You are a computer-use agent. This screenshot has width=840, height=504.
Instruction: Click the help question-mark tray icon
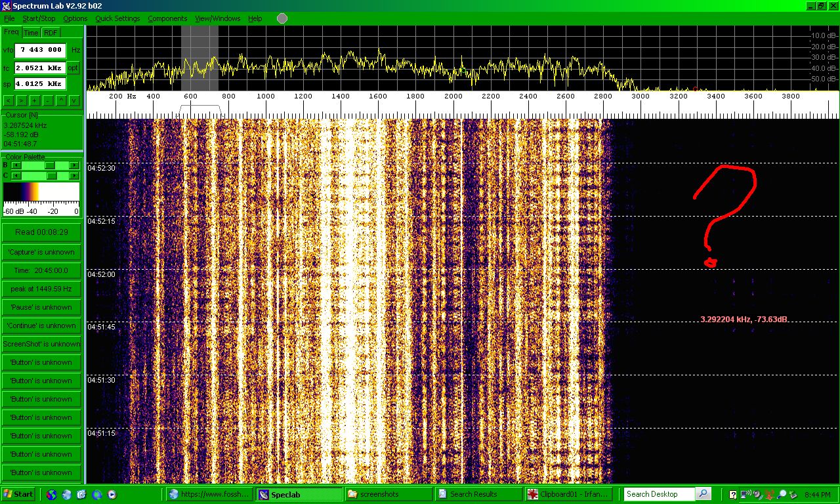(733, 494)
